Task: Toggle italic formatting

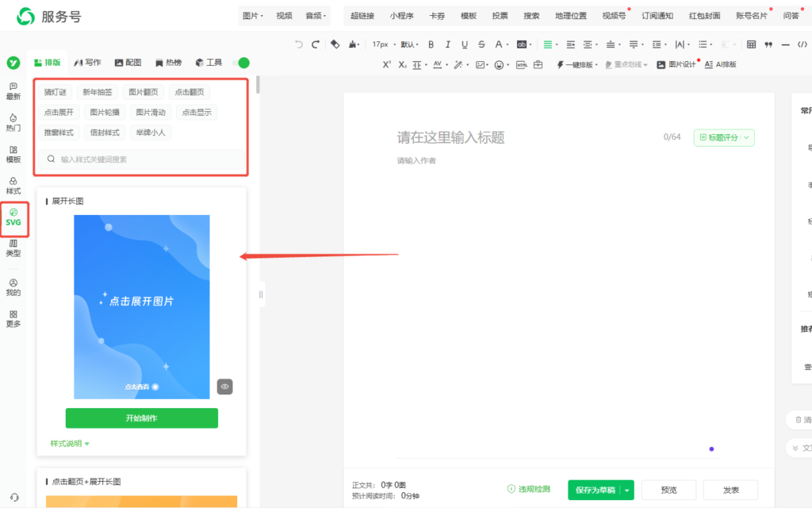Action: point(448,44)
